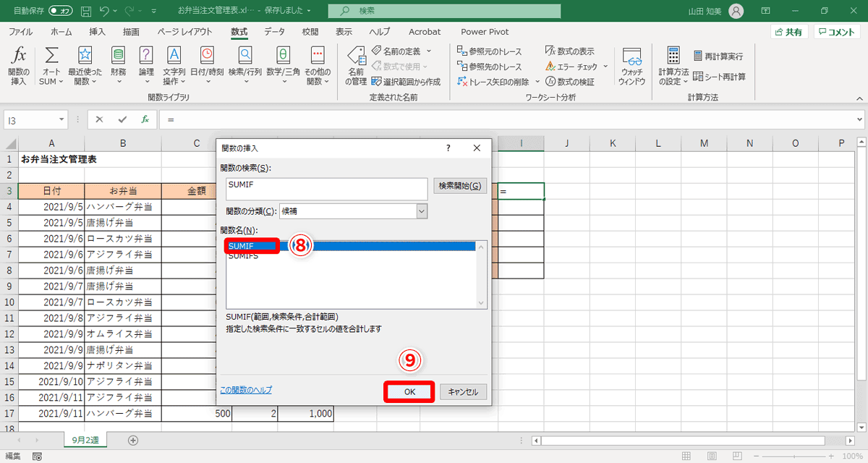This screenshot has width=868, height=463.
Task: Click the function search text box
Action: (327, 189)
